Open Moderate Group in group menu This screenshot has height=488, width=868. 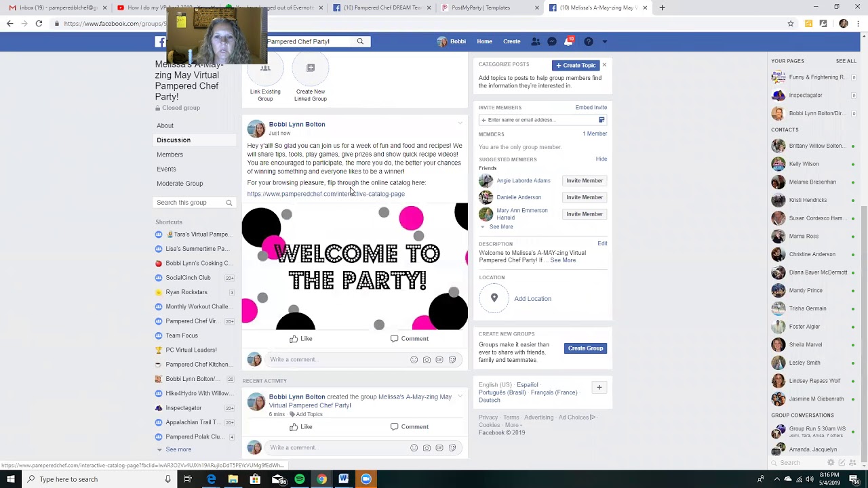180,184
